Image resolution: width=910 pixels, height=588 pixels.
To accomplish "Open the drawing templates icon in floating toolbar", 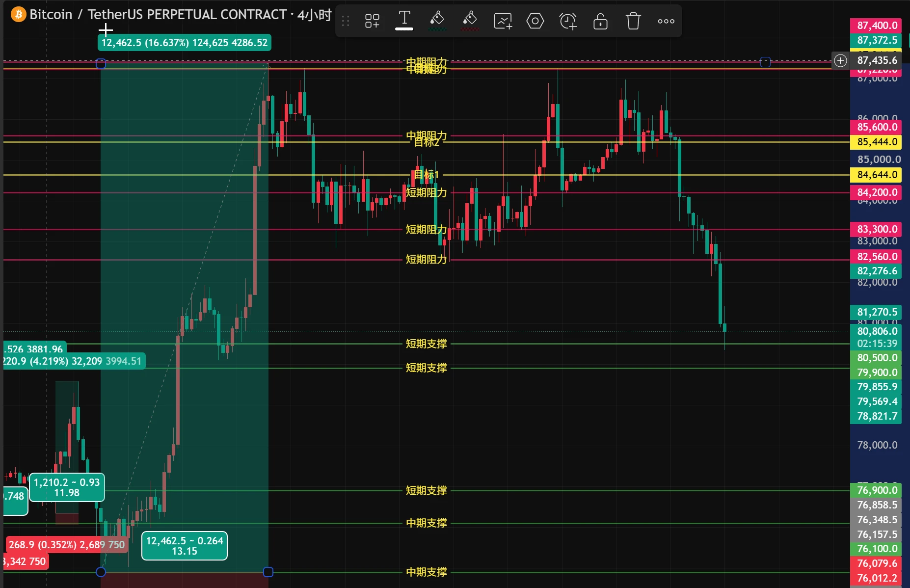I will pos(372,21).
